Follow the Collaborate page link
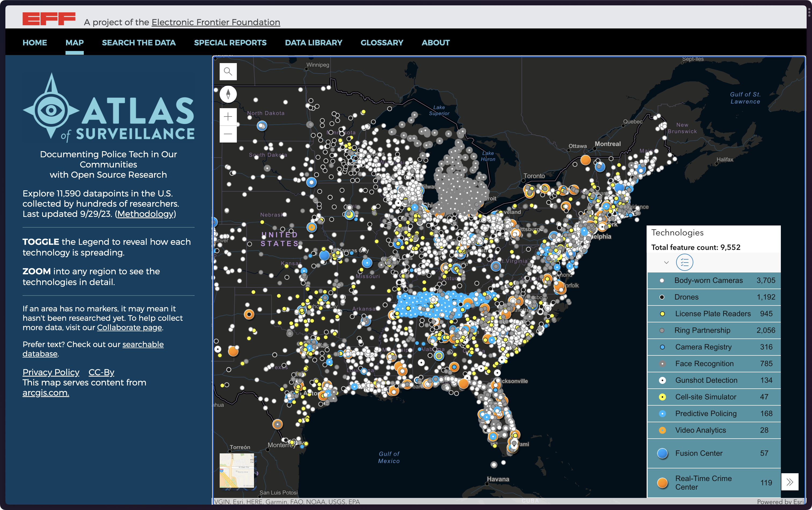Viewport: 812px width, 510px height. click(129, 327)
